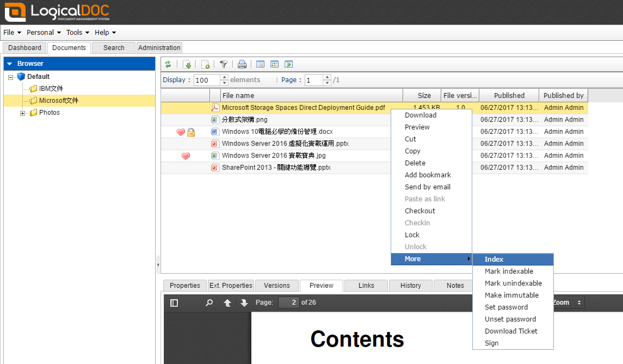The image size is (623, 364).
Task: Toggle the sidebar in the PDF preview
Action: click(x=174, y=303)
